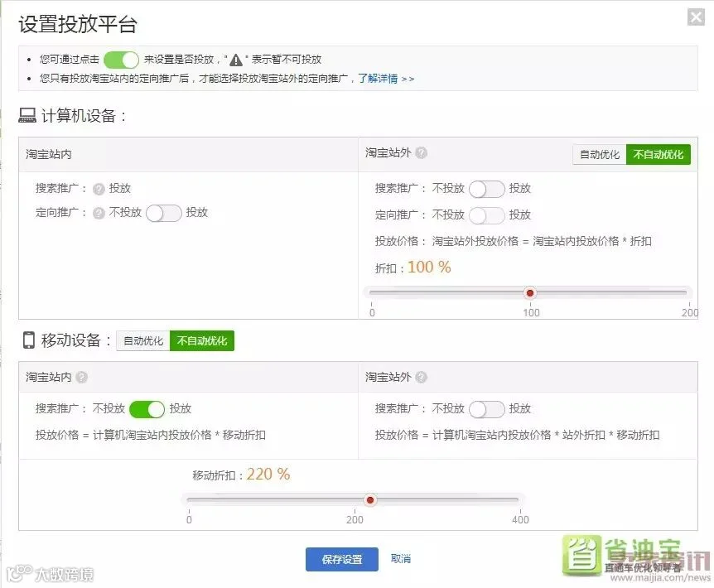Click the warning triangle icon in the tips

[x=236, y=60]
